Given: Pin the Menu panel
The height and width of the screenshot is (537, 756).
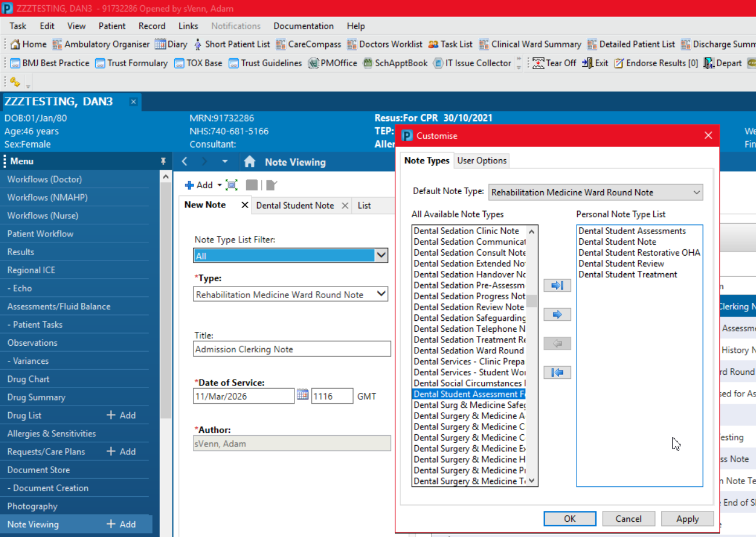Looking at the screenshot, I should coord(164,162).
